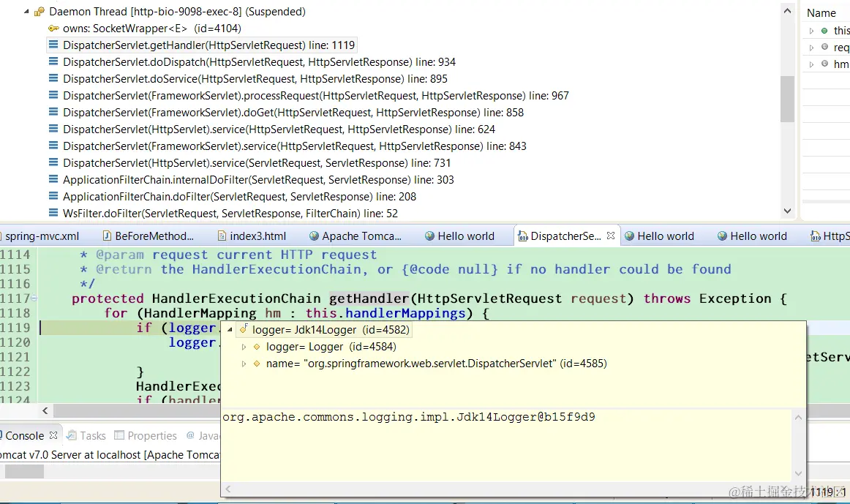Switch to the index3.html editor tab
The height and width of the screenshot is (504, 850).
coord(252,236)
